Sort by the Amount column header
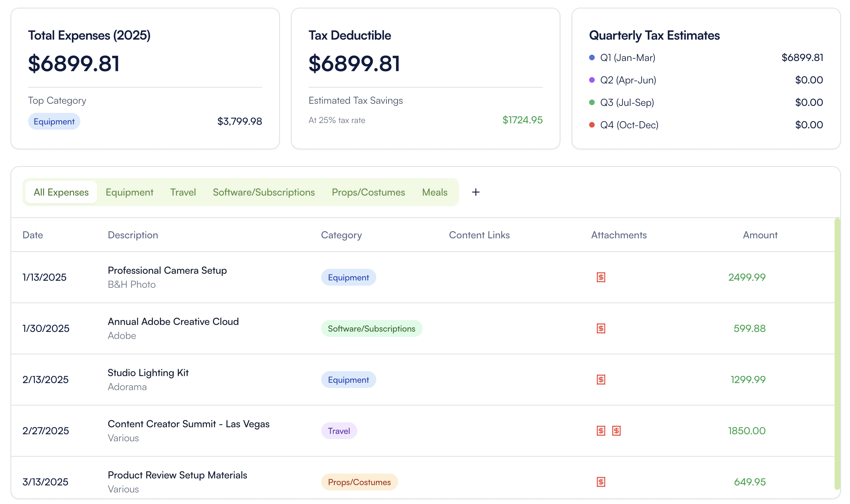850x504 pixels. point(760,235)
